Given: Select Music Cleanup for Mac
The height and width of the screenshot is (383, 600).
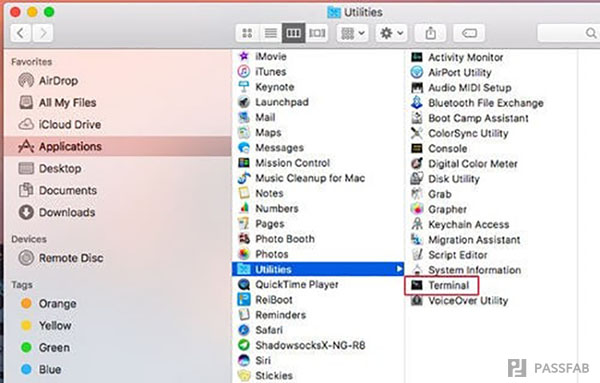Looking at the screenshot, I should coord(301,178).
